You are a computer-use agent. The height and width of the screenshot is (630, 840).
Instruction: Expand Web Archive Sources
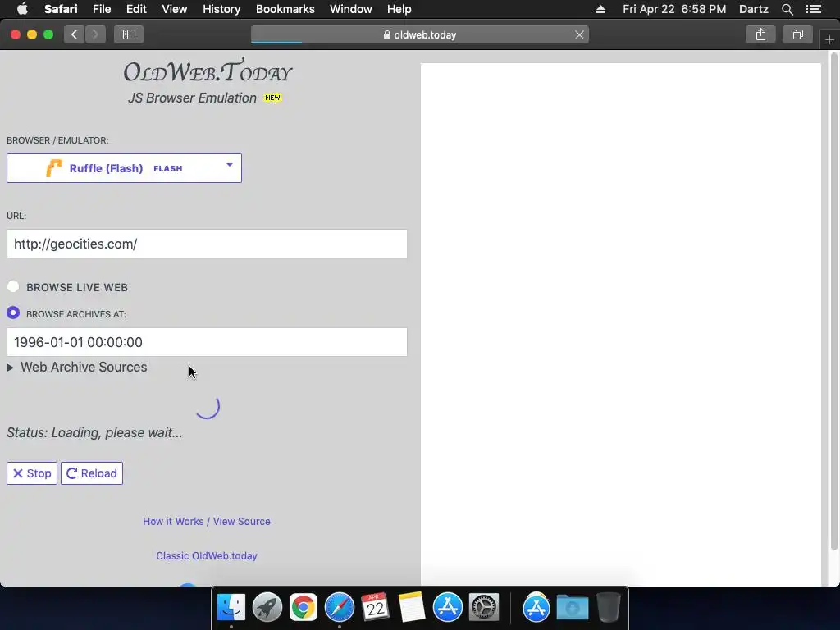tap(77, 367)
